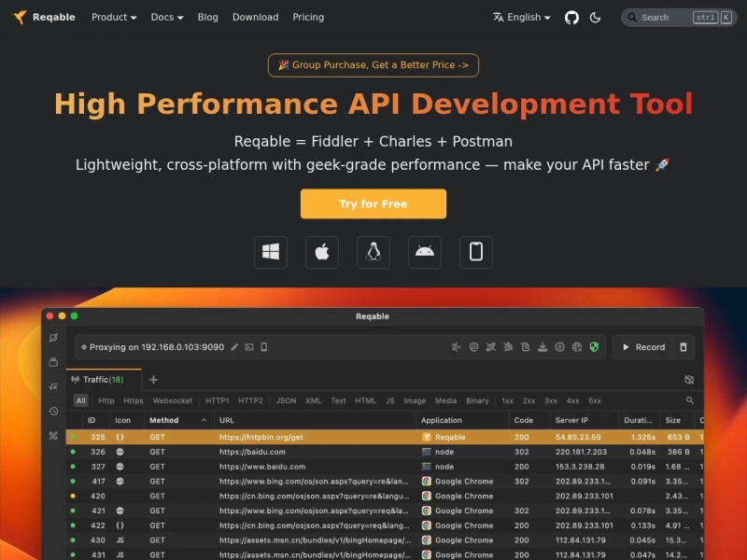Select row with https://httpbin.org/get
The width and height of the screenshot is (747, 560).
pos(385,437)
